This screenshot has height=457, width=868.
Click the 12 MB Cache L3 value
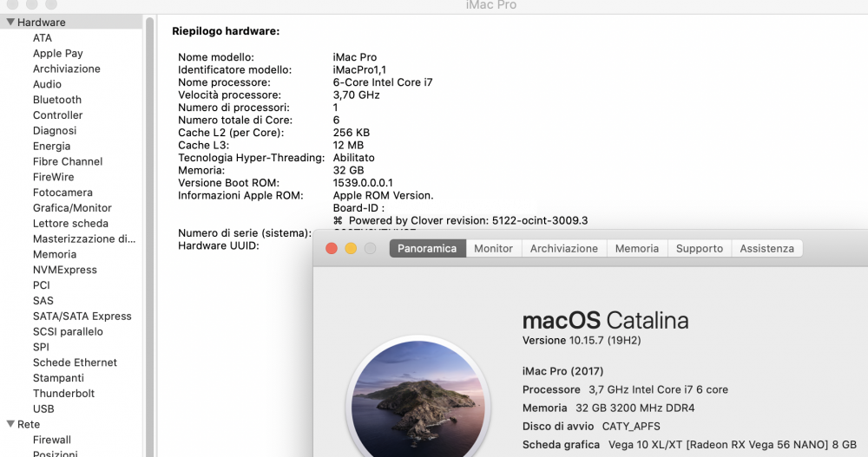(348, 145)
